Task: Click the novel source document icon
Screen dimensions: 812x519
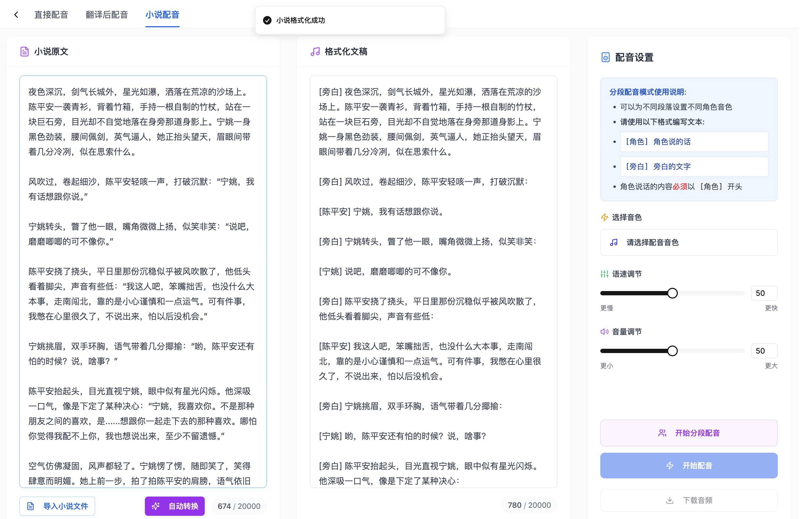Action: coord(25,52)
